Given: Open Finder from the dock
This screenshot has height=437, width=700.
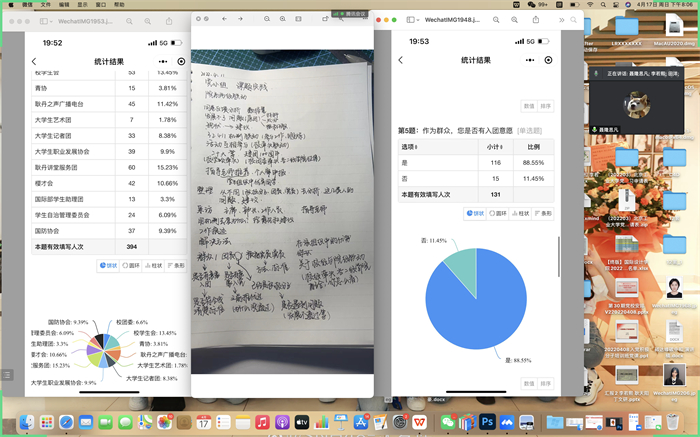Looking at the screenshot, I should pos(27,422).
